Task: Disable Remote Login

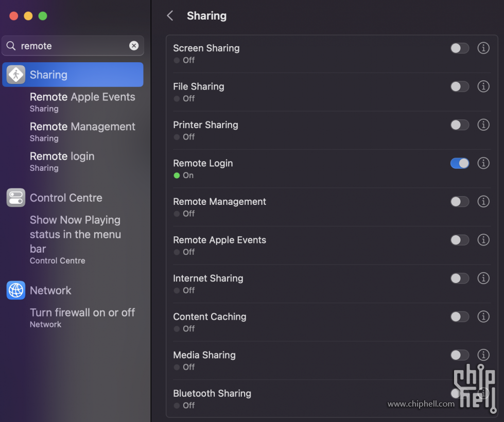Action: [x=459, y=163]
